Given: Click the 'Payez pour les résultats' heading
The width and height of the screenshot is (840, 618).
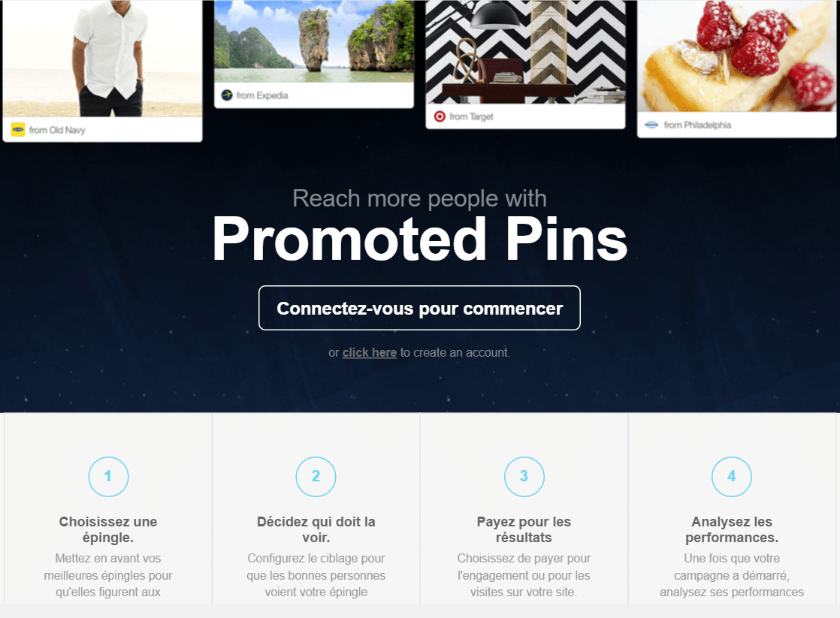Looking at the screenshot, I should coord(524,529).
